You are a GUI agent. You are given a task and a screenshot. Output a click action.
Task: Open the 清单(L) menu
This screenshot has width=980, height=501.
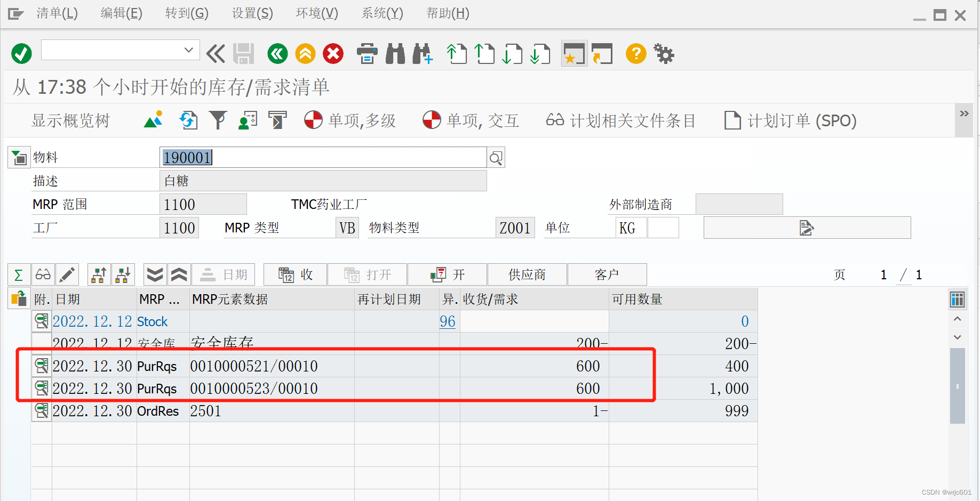click(57, 13)
